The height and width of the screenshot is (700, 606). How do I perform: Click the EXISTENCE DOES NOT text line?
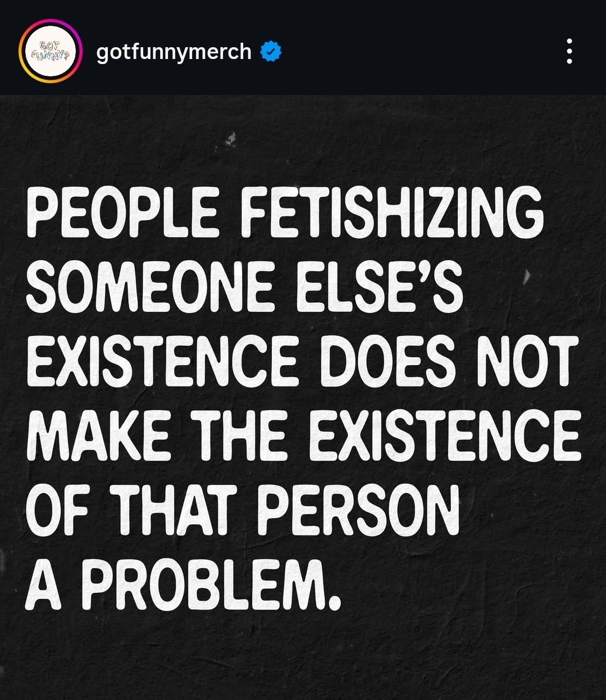(x=302, y=362)
